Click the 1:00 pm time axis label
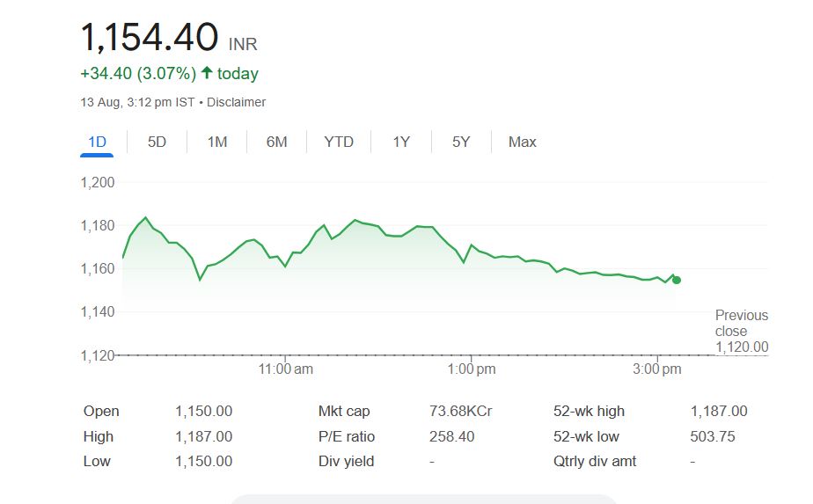Viewport: 813px width, 504px height. [472, 369]
